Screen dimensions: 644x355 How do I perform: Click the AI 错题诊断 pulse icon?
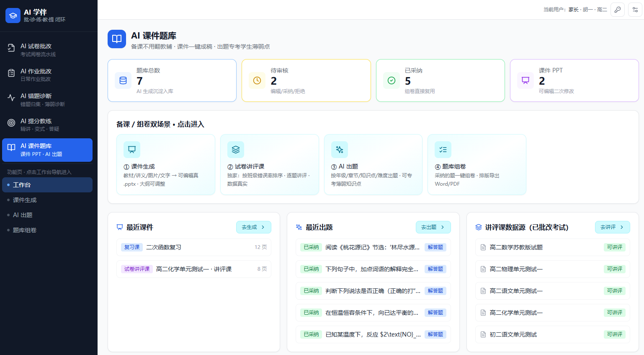click(x=11, y=98)
